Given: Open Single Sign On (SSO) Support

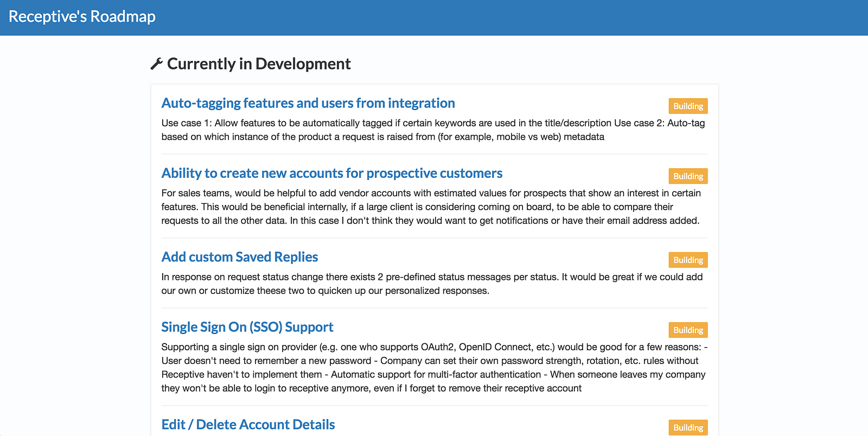Looking at the screenshot, I should [247, 327].
